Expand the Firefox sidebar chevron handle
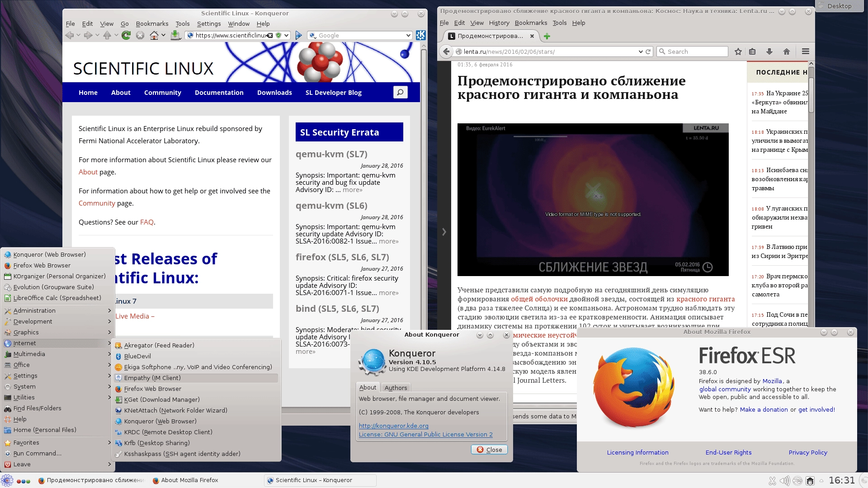This screenshot has width=868, height=488. (x=444, y=232)
